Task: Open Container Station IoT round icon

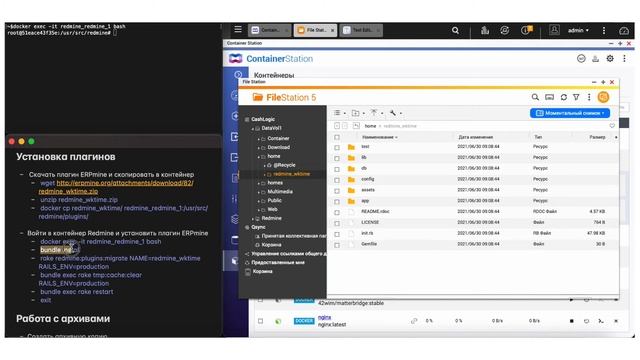Action: click(581, 59)
